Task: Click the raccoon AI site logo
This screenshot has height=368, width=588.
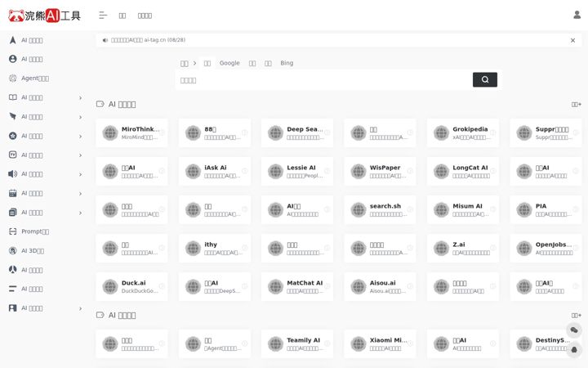Action: (44, 16)
